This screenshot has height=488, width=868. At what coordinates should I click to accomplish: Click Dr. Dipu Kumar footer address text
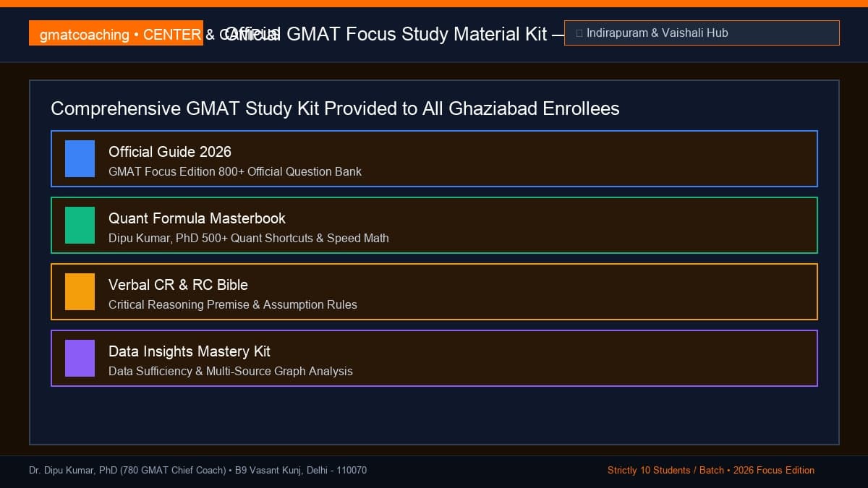point(197,471)
